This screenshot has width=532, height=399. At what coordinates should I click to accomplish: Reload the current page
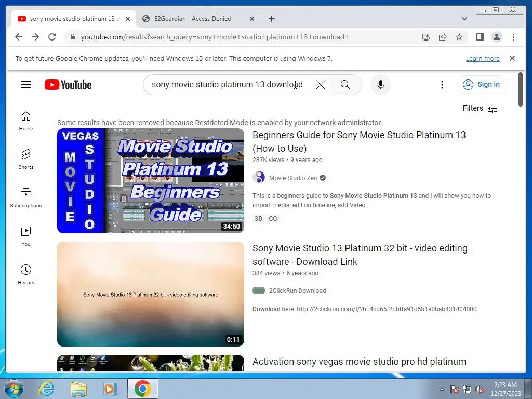(52, 37)
